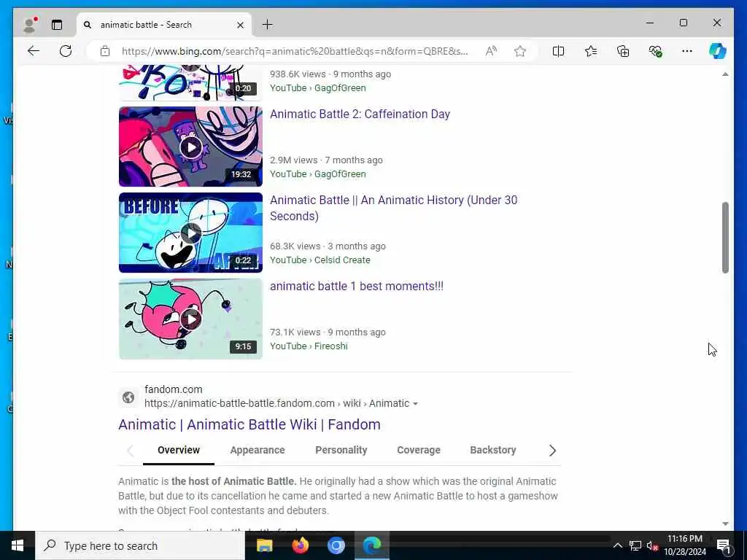Click YouTube › Celsid Create source text
Screen dimensions: 747x560
point(320,260)
